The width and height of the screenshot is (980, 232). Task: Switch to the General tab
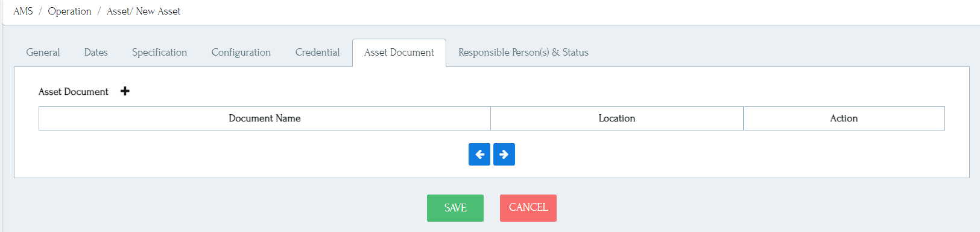pyautogui.click(x=43, y=53)
